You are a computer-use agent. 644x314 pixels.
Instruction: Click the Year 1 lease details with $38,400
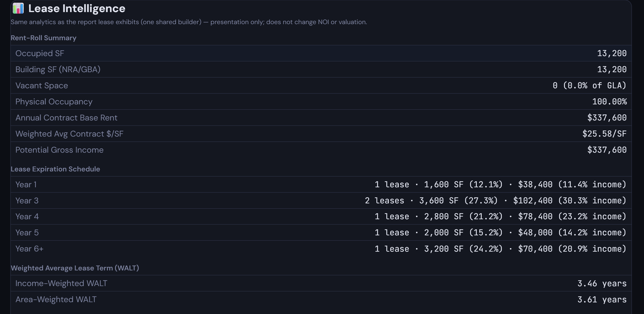click(x=501, y=184)
